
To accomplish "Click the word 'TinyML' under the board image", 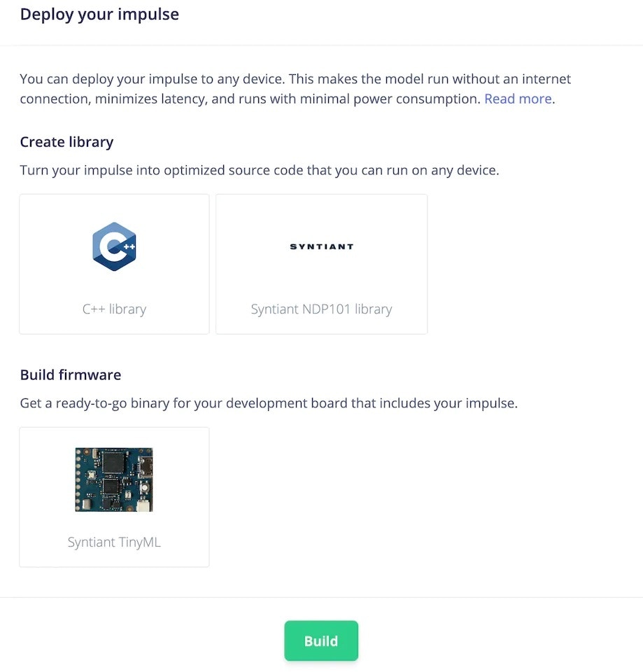I will [140, 542].
